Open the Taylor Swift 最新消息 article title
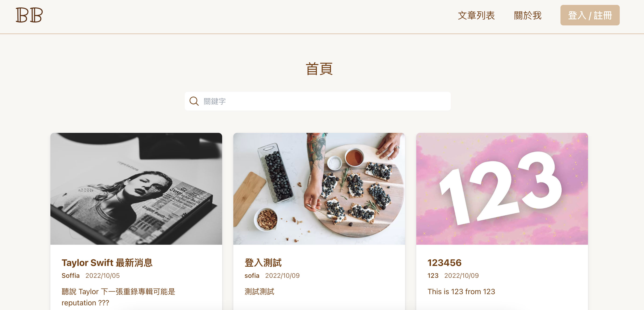 (x=107, y=262)
